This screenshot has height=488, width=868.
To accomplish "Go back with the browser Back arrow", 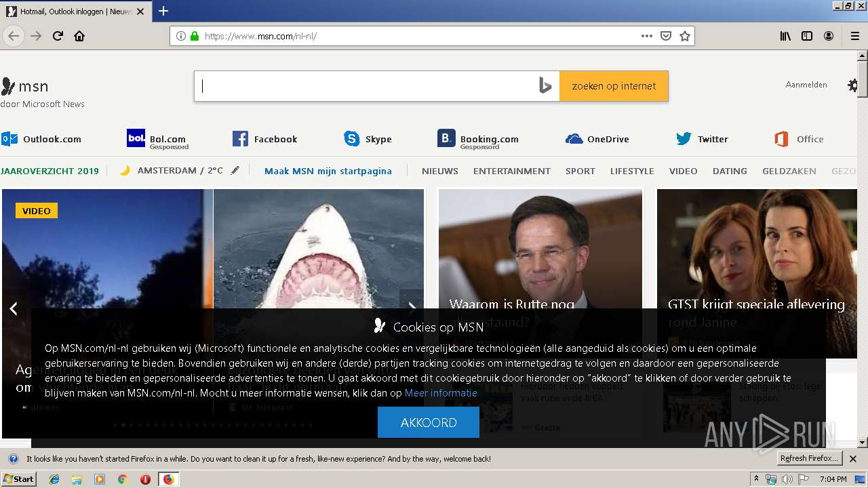I will (14, 36).
